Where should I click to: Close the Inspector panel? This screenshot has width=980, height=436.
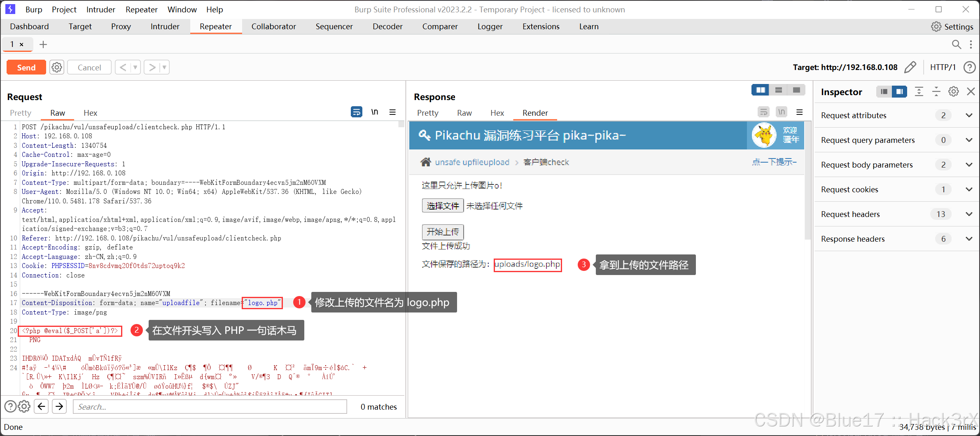coord(971,91)
